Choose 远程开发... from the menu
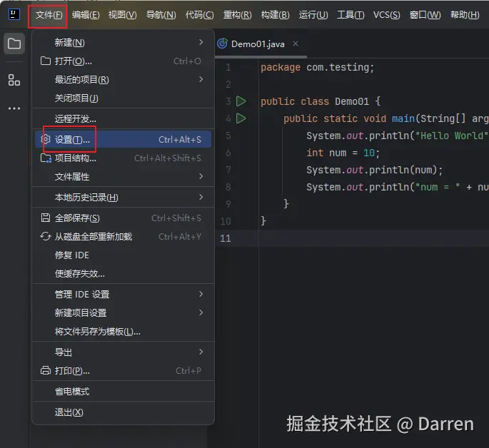 click(123, 118)
